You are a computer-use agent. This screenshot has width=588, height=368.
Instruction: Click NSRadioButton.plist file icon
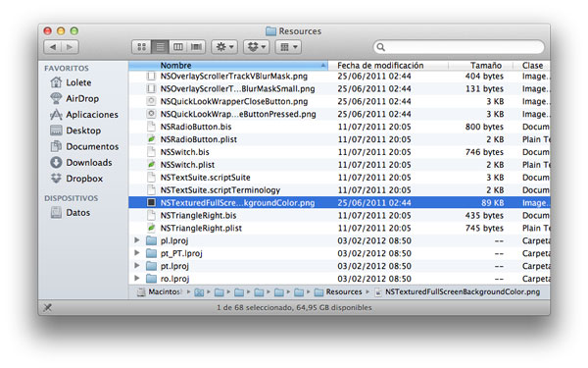point(151,139)
